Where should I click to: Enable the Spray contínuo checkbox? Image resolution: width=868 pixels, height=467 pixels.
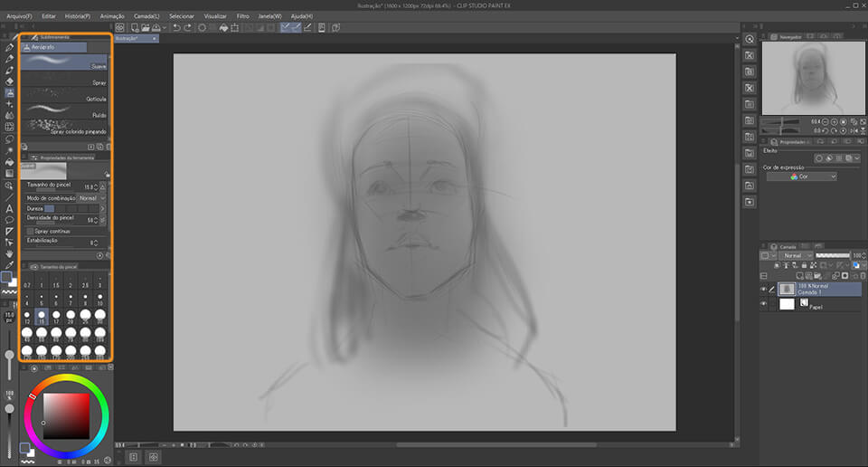(30, 231)
